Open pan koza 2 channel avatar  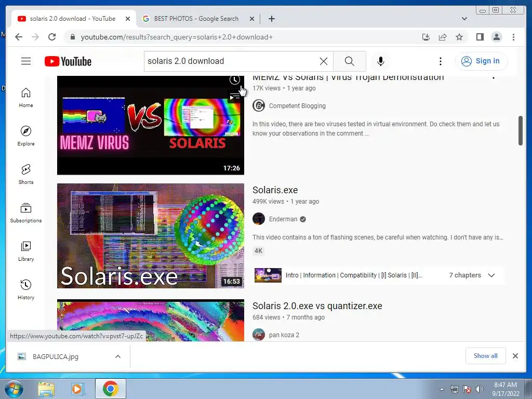click(259, 335)
